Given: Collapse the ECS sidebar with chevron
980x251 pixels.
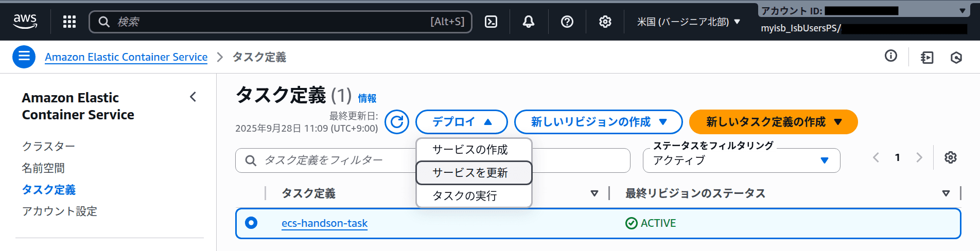Looking at the screenshot, I should tap(193, 97).
